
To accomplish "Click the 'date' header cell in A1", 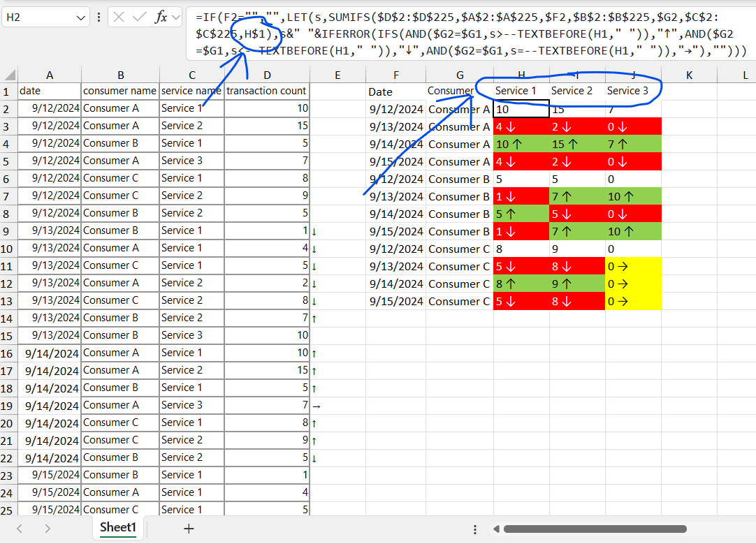I will (50, 91).
